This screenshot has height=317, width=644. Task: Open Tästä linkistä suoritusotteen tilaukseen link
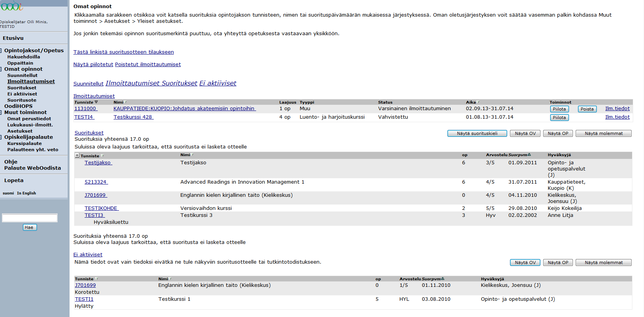[124, 52]
